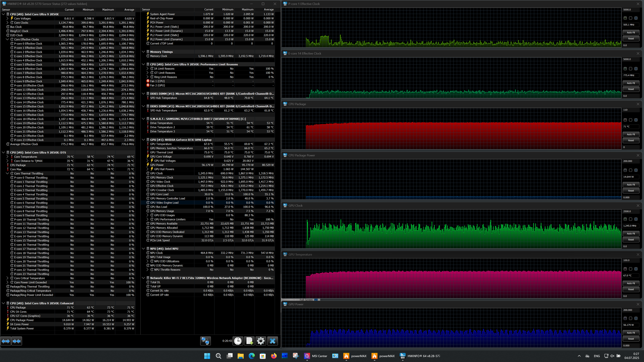Image resolution: width=644 pixels, height=362 pixels.
Task: Start logging with the sheet-plus icon
Action: coord(249,341)
